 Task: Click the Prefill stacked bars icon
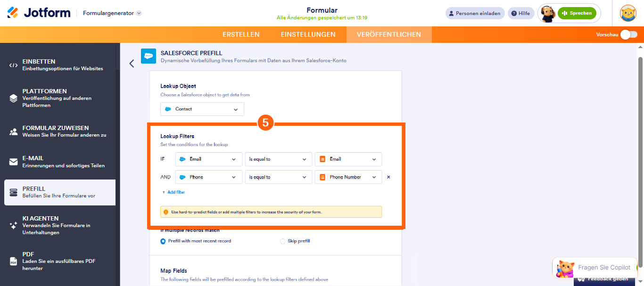[14, 192]
